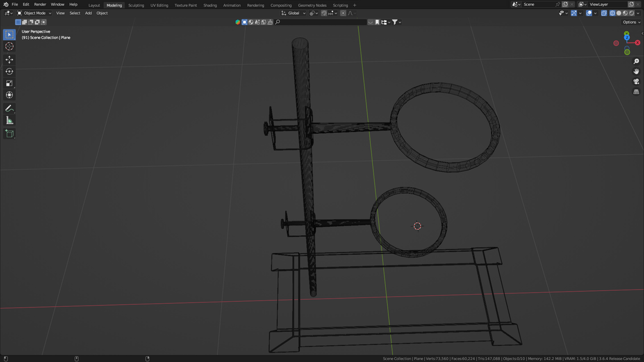
Task: Switch to the UV Editing workspace tab
Action: point(159,5)
